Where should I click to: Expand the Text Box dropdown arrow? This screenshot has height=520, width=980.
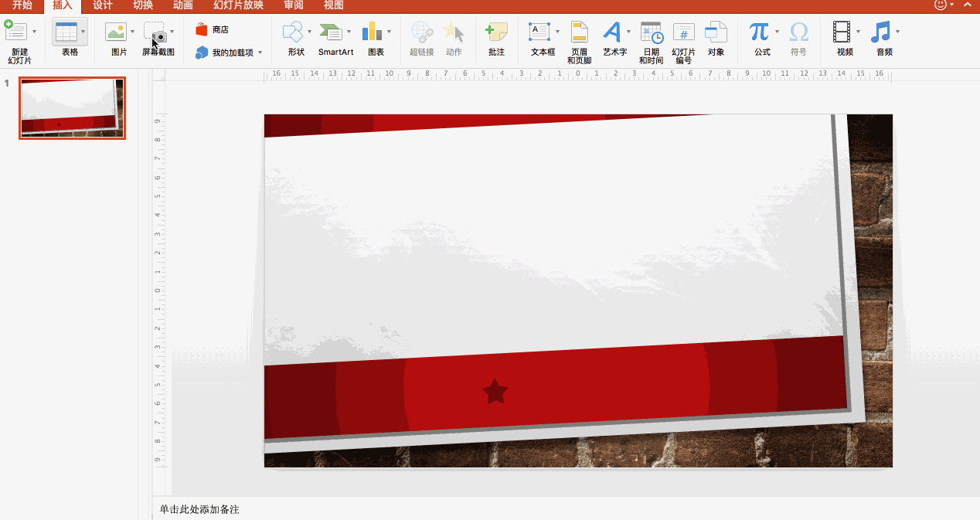557,32
